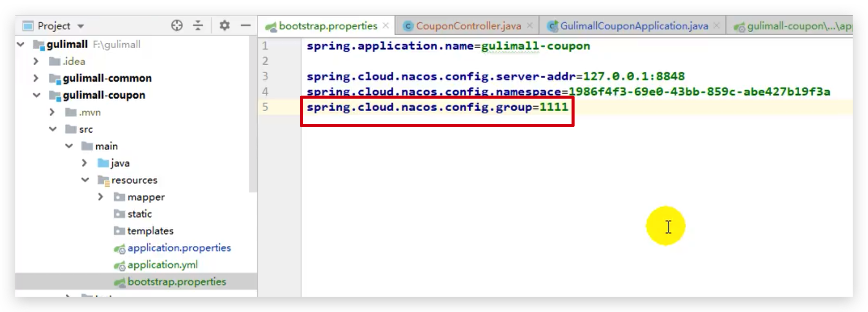This screenshot has height=312, width=868.
Task: Collapse the src folder
Action: [x=53, y=129]
